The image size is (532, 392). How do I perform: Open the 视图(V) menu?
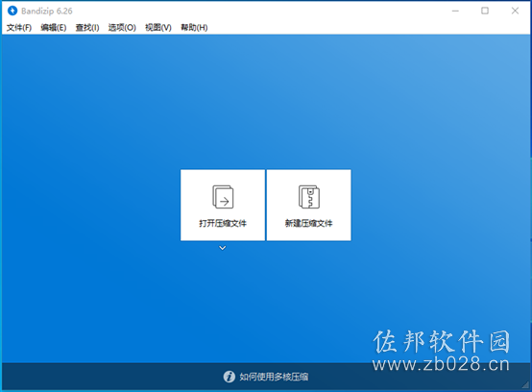[158, 28]
